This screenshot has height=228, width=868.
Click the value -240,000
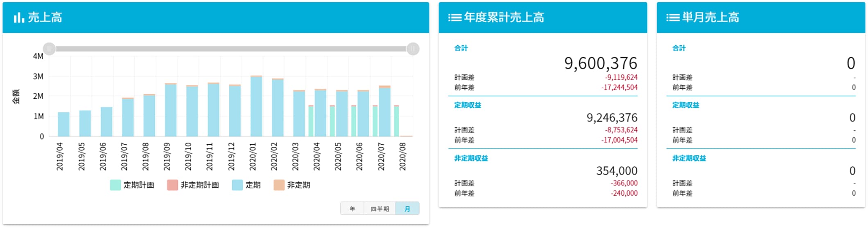click(x=624, y=193)
